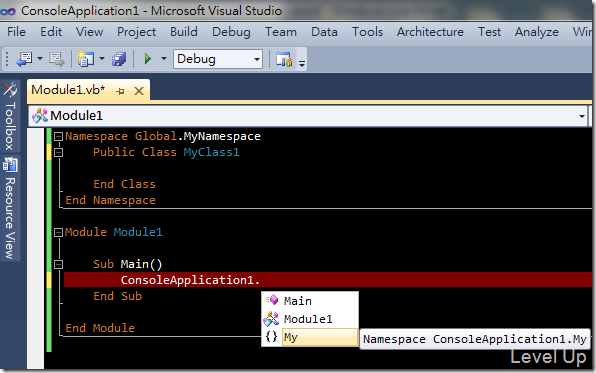Screen dimensions: 596x373
Task: Open the Build menu
Action: [x=184, y=32]
